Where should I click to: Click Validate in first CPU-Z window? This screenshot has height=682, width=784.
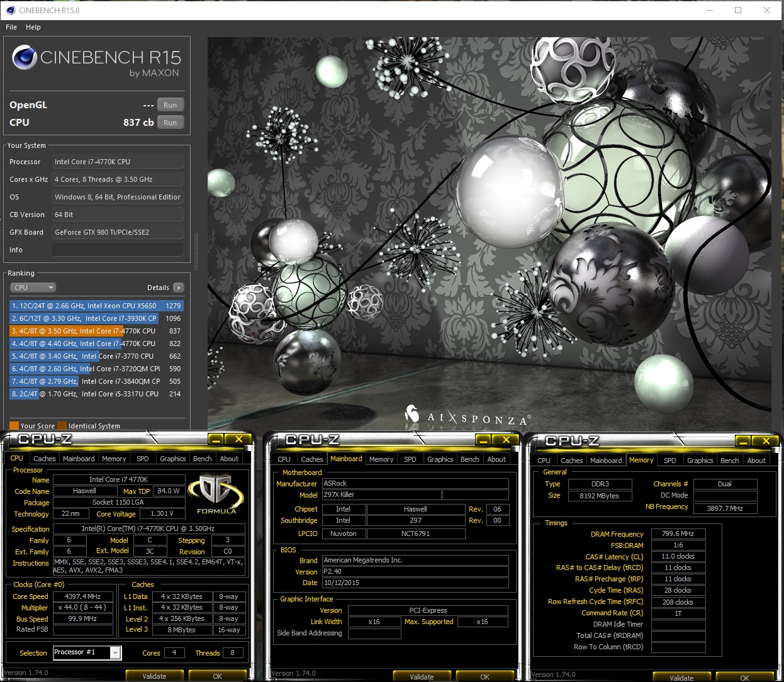click(x=154, y=676)
